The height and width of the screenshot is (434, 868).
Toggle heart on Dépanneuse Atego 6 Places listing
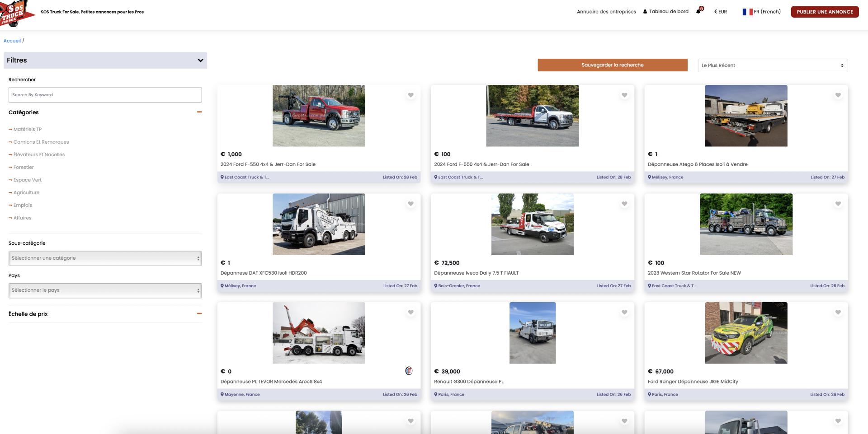coord(838,95)
